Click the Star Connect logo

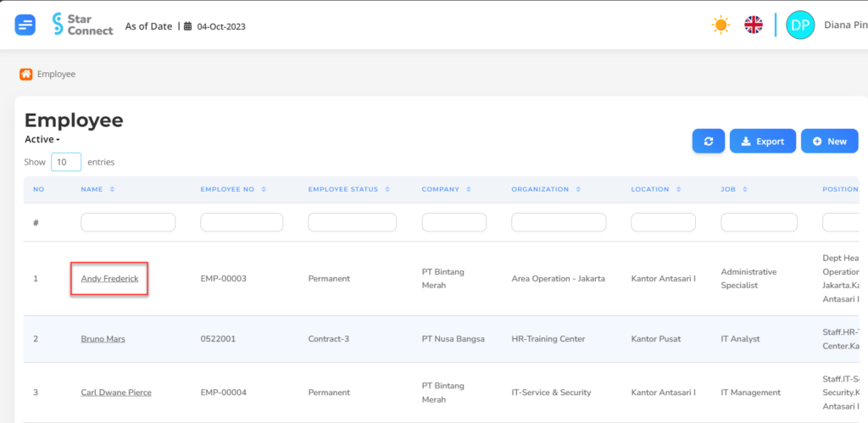tap(82, 25)
